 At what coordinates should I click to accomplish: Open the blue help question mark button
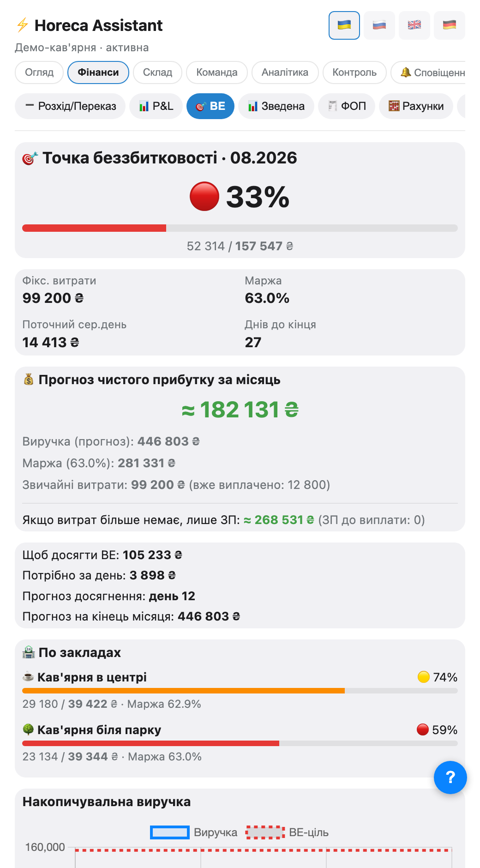coord(450,778)
